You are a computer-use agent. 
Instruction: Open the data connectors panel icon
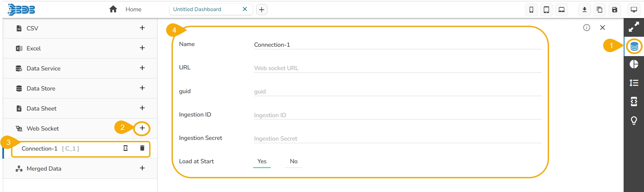point(634,46)
